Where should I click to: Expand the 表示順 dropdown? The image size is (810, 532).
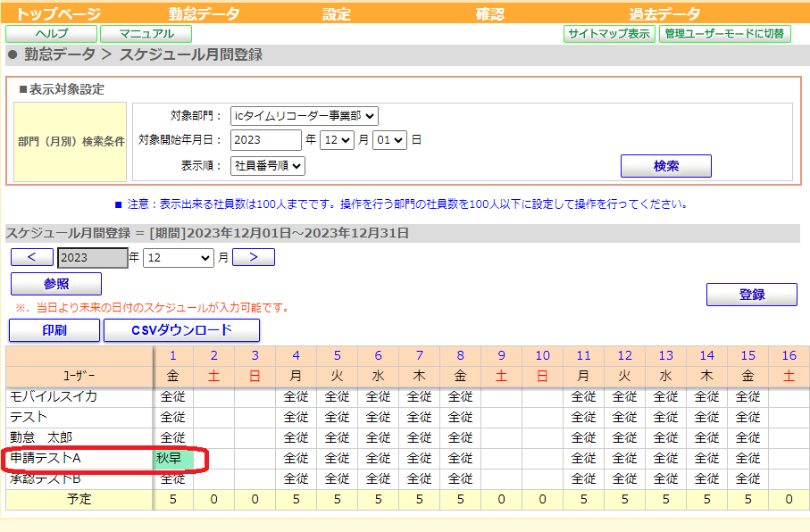tap(268, 166)
